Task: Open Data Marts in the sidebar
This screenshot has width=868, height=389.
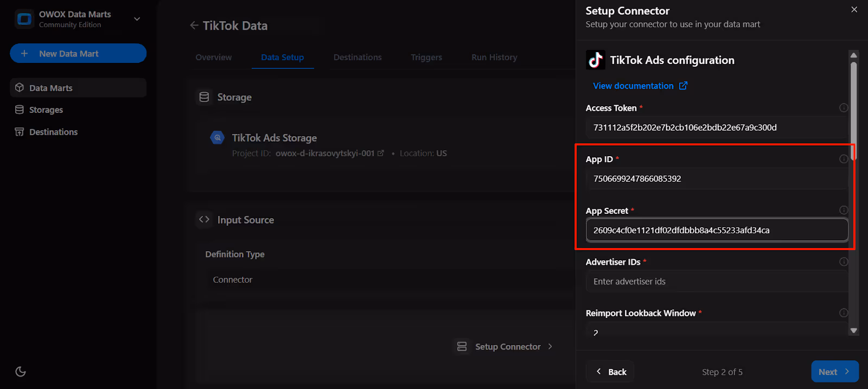Action: pos(78,88)
